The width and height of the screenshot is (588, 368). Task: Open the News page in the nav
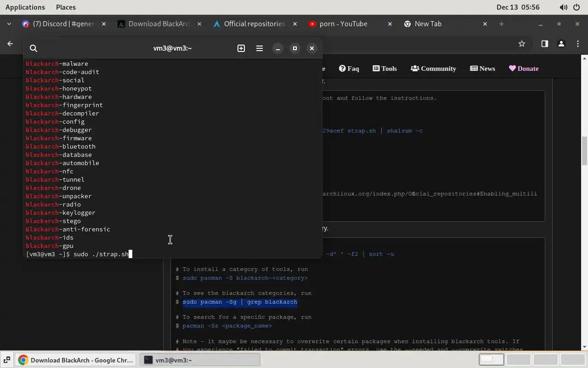[483, 69]
